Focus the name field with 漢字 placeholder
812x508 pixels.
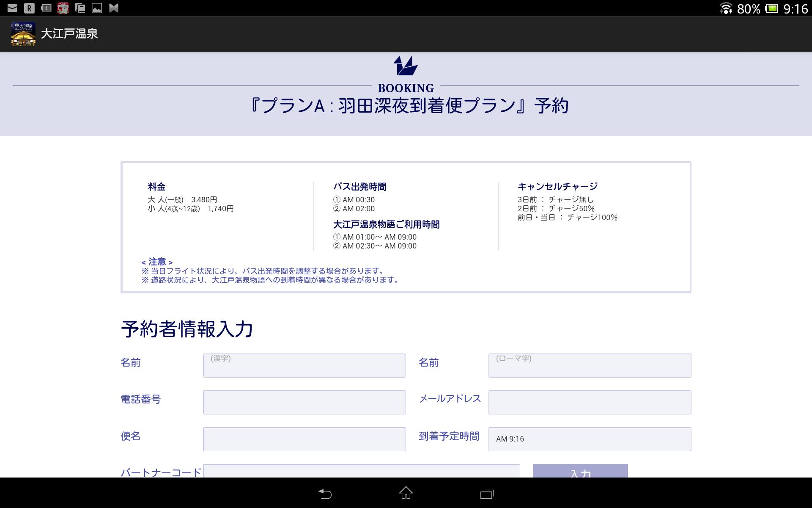(x=304, y=365)
